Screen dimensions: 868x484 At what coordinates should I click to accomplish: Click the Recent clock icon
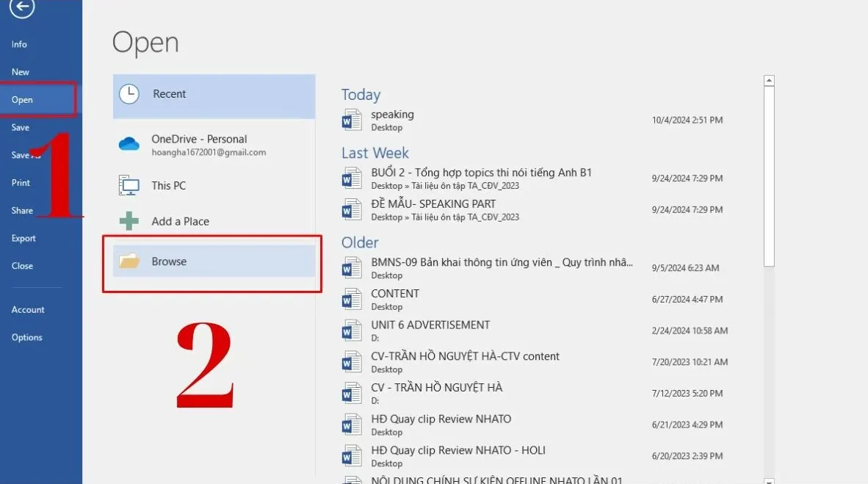point(129,93)
